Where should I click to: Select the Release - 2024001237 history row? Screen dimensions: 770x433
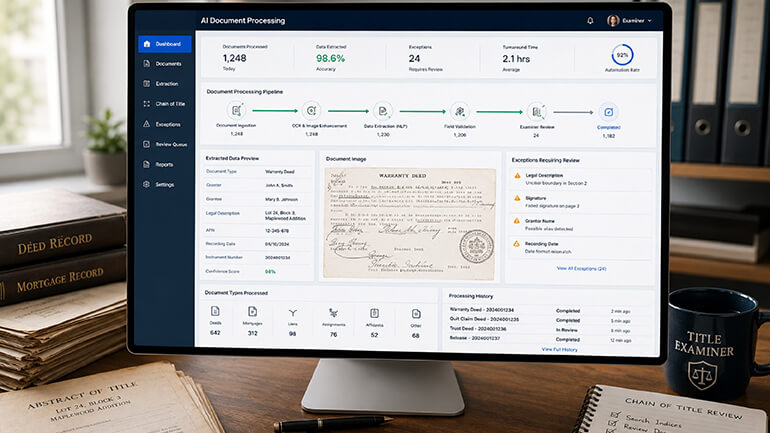pyautogui.click(x=540, y=339)
